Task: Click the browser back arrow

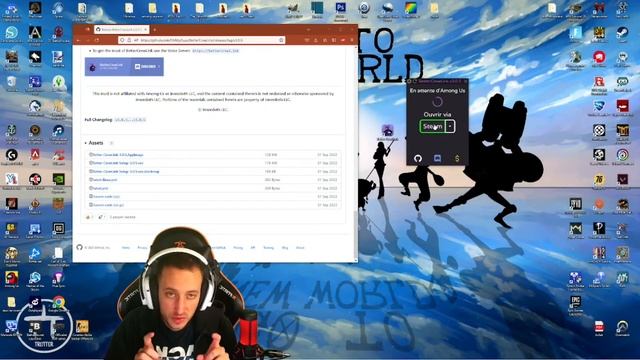Action: click(78, 40)
